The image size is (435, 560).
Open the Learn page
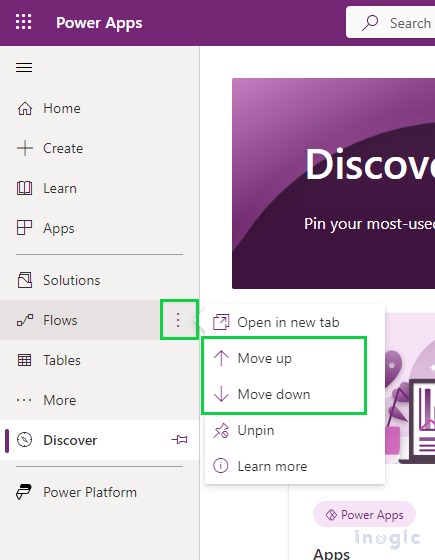tap(100, 188)
